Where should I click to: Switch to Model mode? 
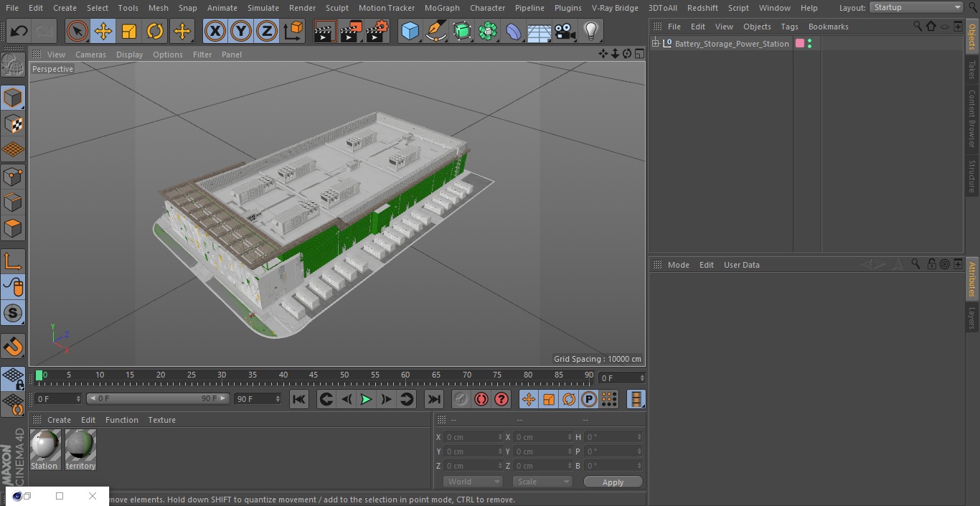(x=13, y=98)
